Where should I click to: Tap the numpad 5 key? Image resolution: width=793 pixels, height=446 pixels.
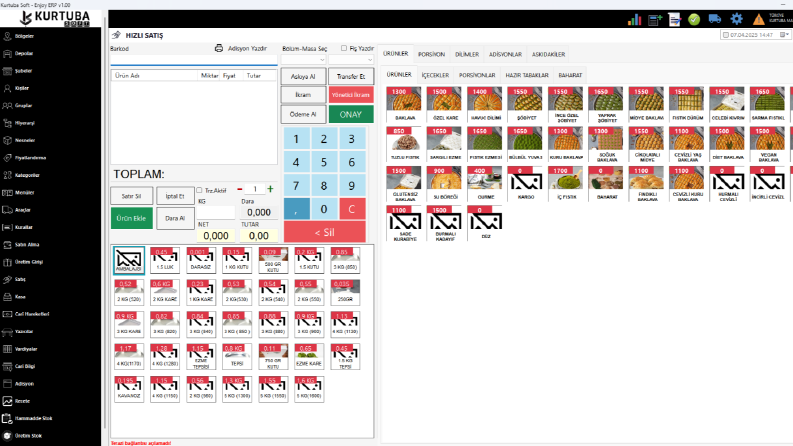click(324, 162)
